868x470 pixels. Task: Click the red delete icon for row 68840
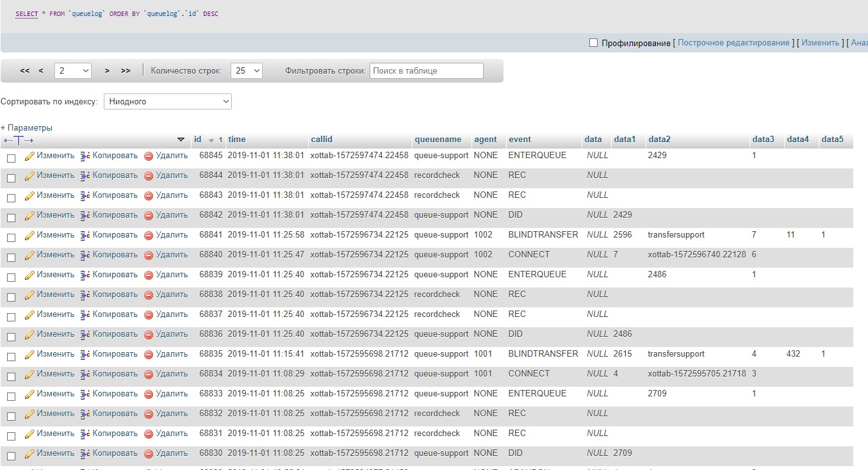coord(149,255)
